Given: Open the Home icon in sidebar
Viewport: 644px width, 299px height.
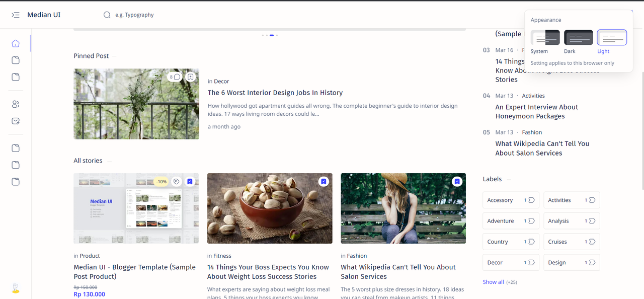Looking at the screenshot, I should point(16,44).
